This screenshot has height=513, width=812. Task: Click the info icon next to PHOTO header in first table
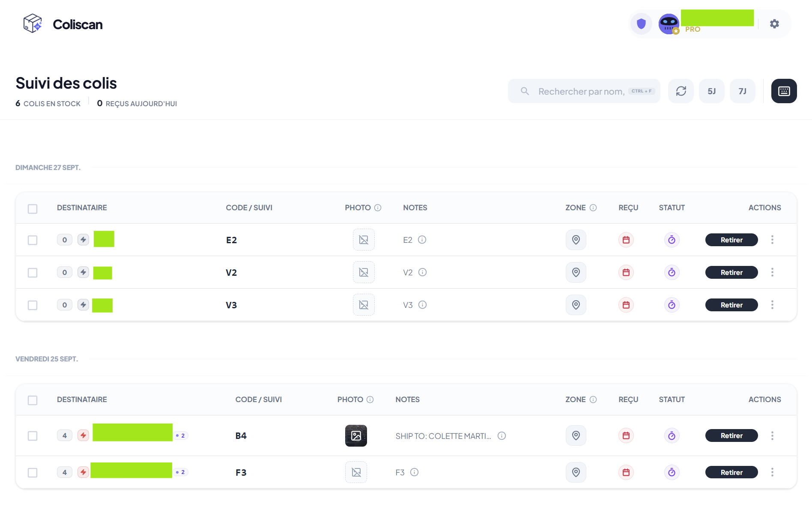(378, 208)
